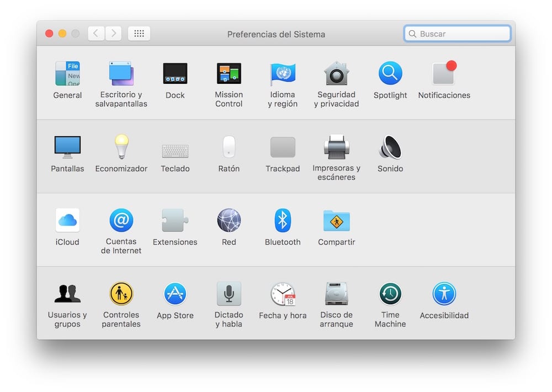
Task: Open Bluetooth settings
Action: (x=283, y=221)
